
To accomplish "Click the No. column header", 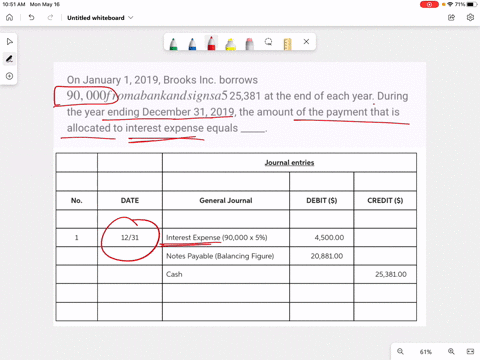I will [76, 200].
